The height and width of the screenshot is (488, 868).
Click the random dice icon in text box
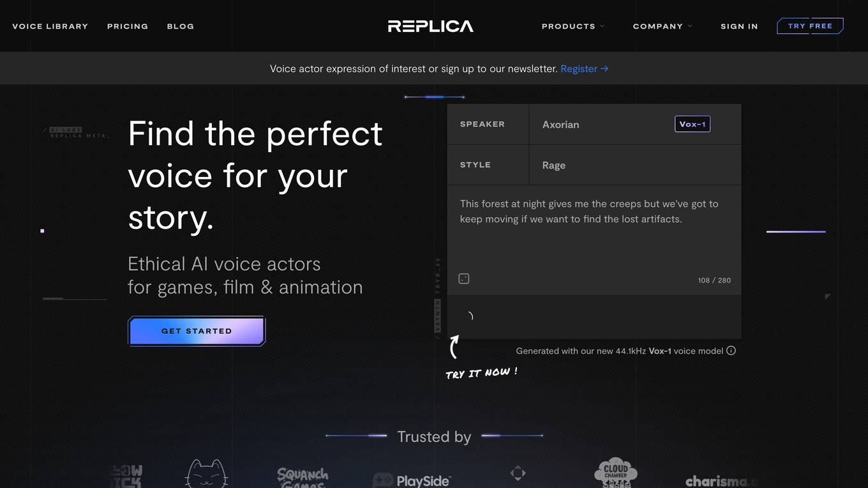(464, 278)
